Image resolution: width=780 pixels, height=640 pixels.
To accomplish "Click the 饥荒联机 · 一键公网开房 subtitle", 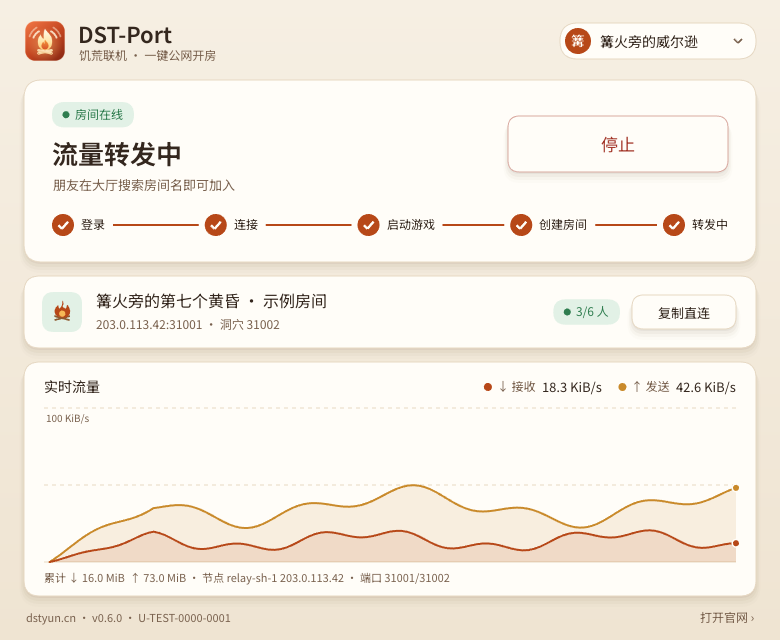I will pos(147,56).
